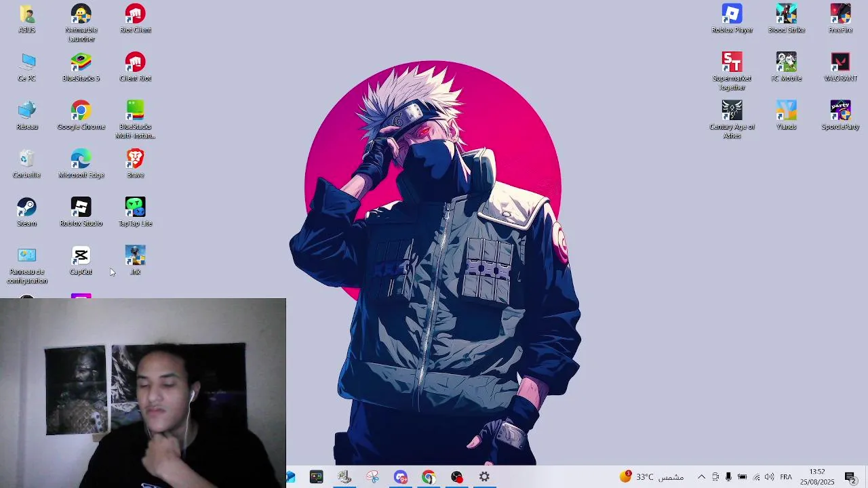Open the ASUS user folder icon
Screen dimensions: 868x488
pyautogui.click(x=26, y=19)
